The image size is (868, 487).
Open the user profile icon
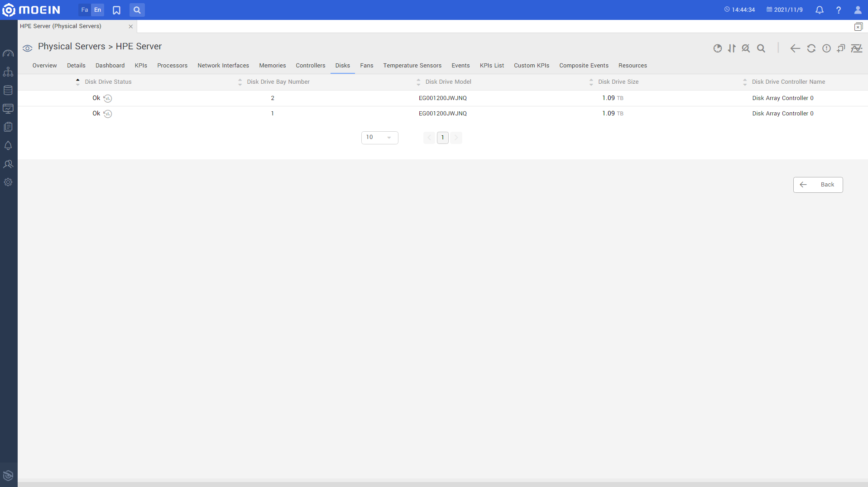[858, 10]
